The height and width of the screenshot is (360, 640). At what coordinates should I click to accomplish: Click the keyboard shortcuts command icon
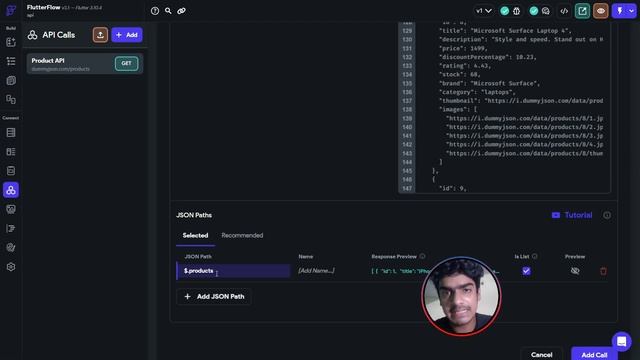[181, 11]
